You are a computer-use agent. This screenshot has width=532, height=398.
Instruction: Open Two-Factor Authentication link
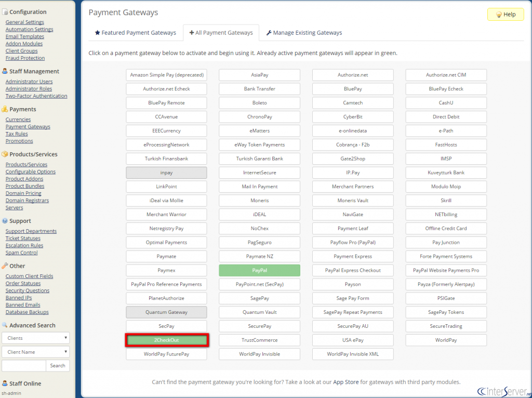pyautogui.click(x=36, y=96)
